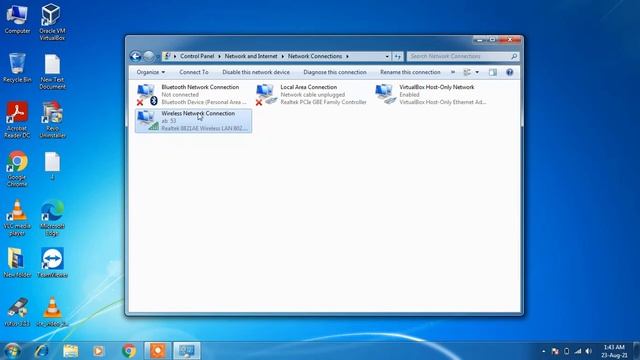Click the network signal tray icon

pos(578,351)
